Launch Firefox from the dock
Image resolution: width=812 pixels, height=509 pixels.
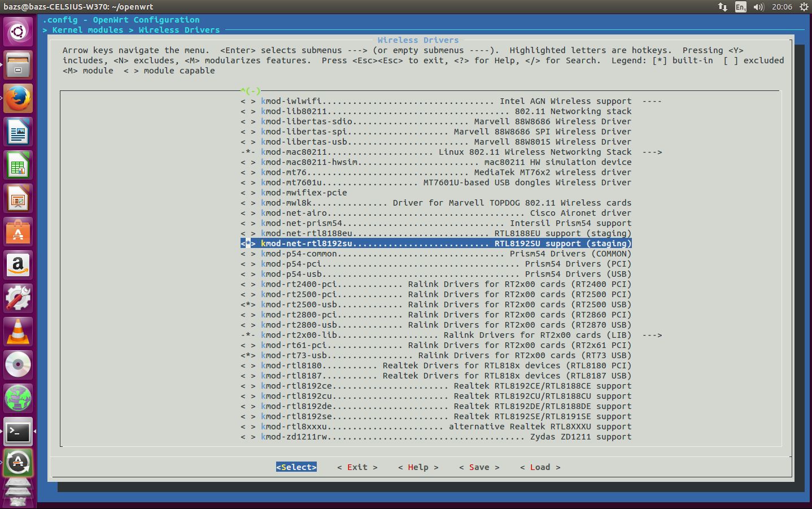18,98
